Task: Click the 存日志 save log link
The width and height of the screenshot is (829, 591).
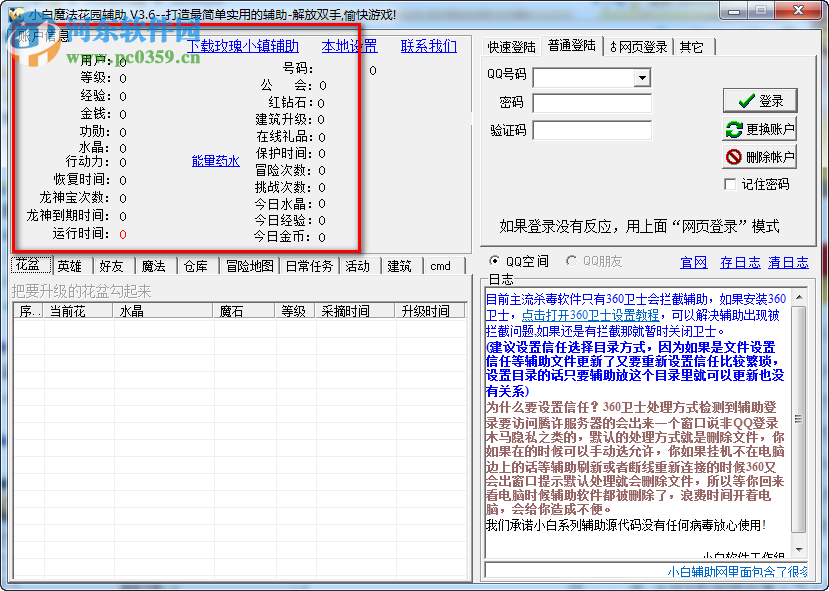Action: [x=740, y=263]
